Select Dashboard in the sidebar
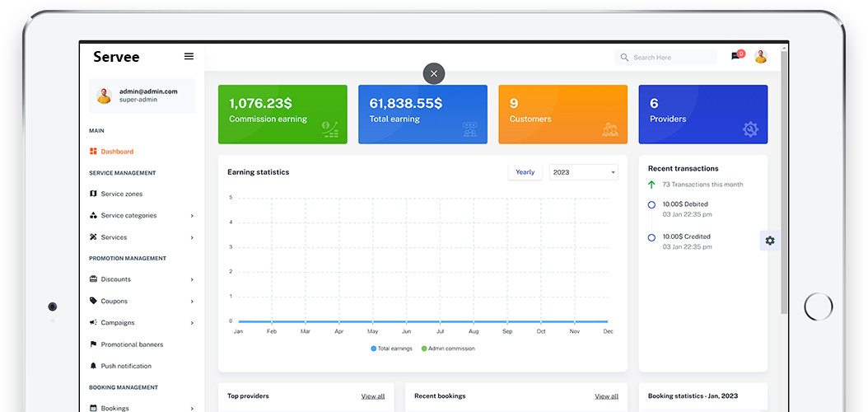 point(116,152)
